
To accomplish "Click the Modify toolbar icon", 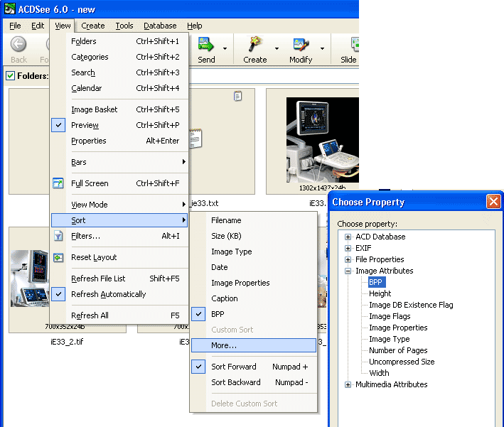I will point(301,45).
